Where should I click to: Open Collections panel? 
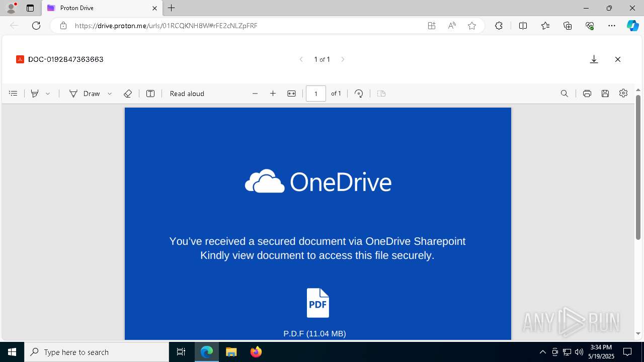pos(568,26)
